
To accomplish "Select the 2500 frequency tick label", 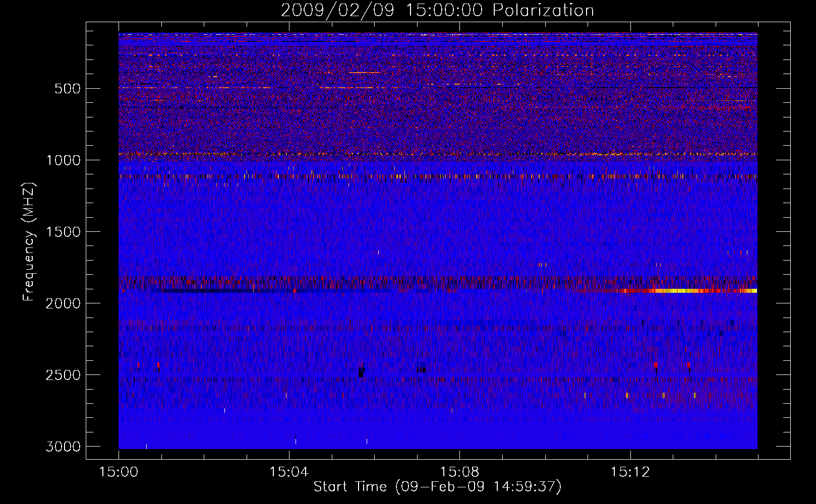I will [63, 375].
